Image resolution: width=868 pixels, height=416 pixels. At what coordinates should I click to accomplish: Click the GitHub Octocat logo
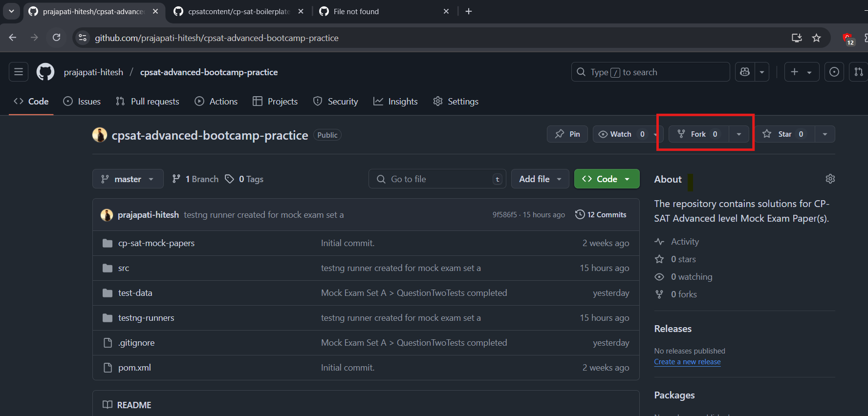(x=45, y=72)
